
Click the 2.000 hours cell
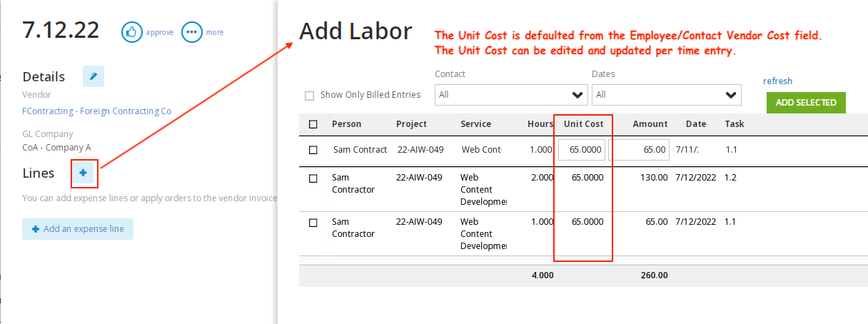point(542,178)
